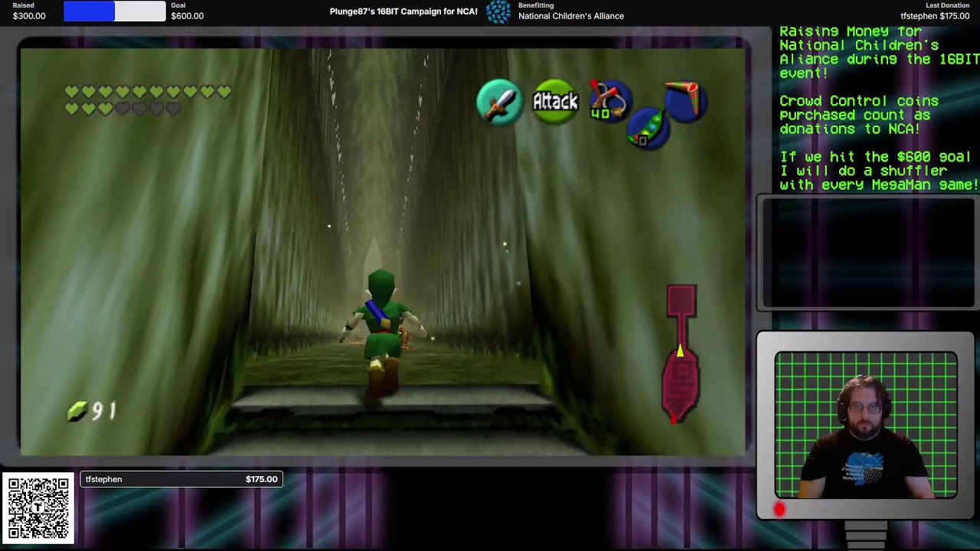Click the webcam feed of streamer
Viewport: 980px width, 551px height.
pos(865,425)
